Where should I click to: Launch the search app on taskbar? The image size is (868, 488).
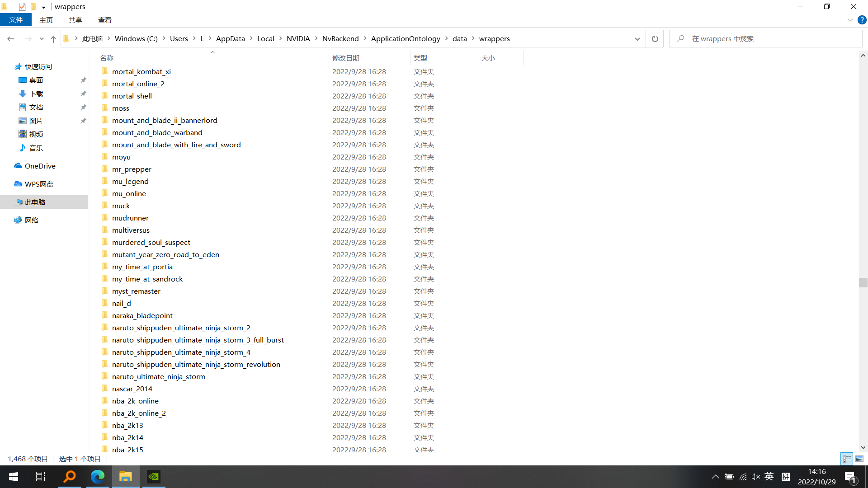70,477
